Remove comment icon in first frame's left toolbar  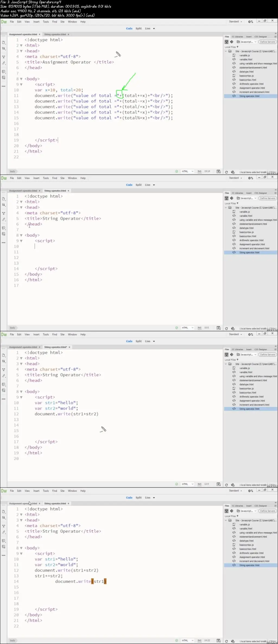[x=4, y=78]
